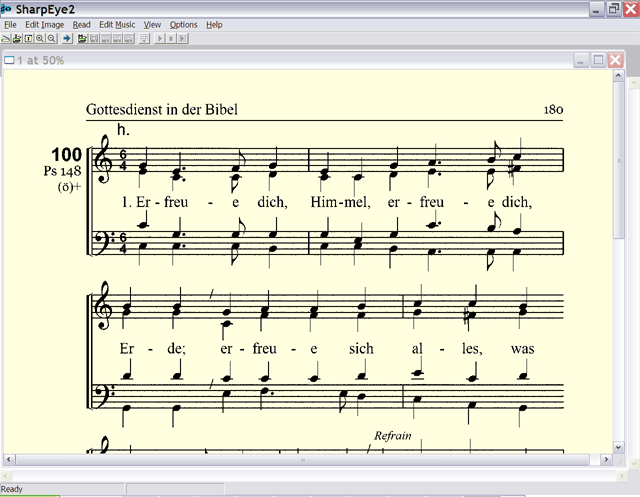
Task: Open the Read menu
Action: pos(81,24)
